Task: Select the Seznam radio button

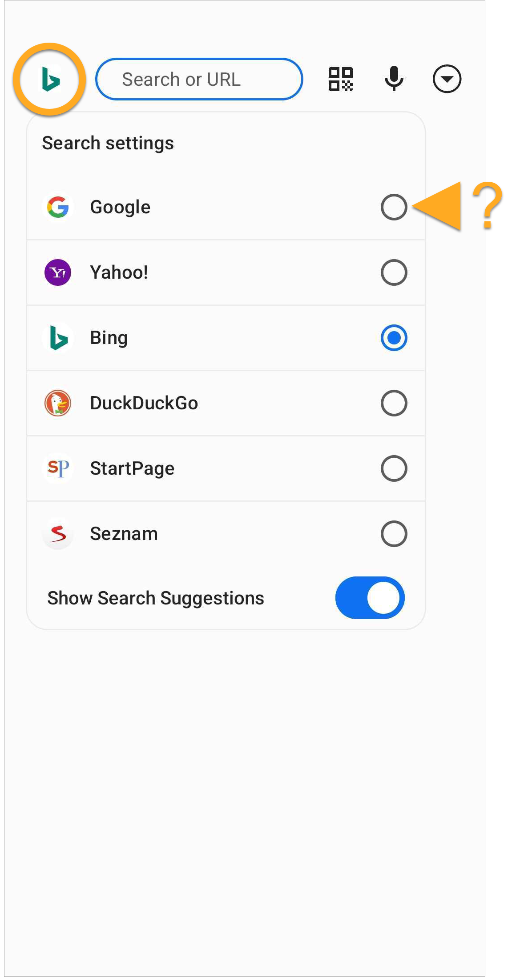Action: pyautogui.click(x=394, y=534)
